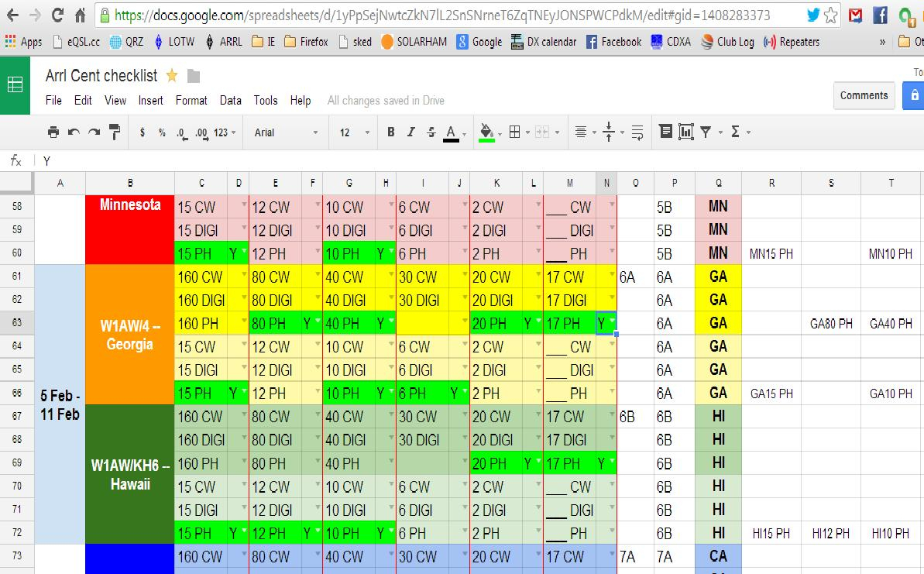Insert a comment using toolbar icon

(665, 132)
